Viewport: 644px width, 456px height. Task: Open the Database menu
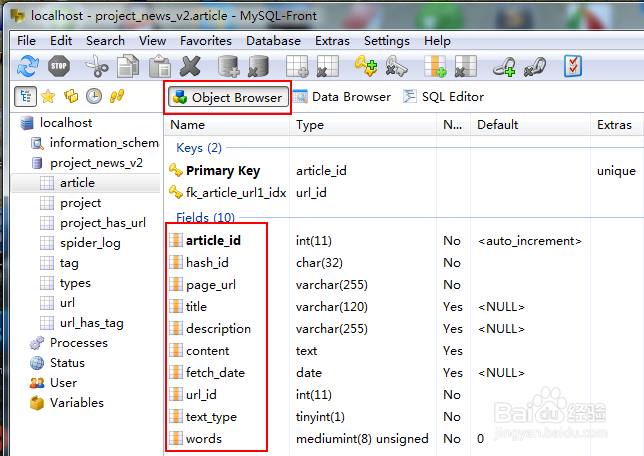click(273, 41)
